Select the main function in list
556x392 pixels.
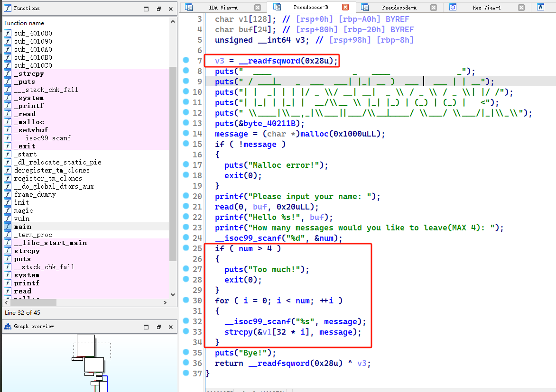(23, 227)
